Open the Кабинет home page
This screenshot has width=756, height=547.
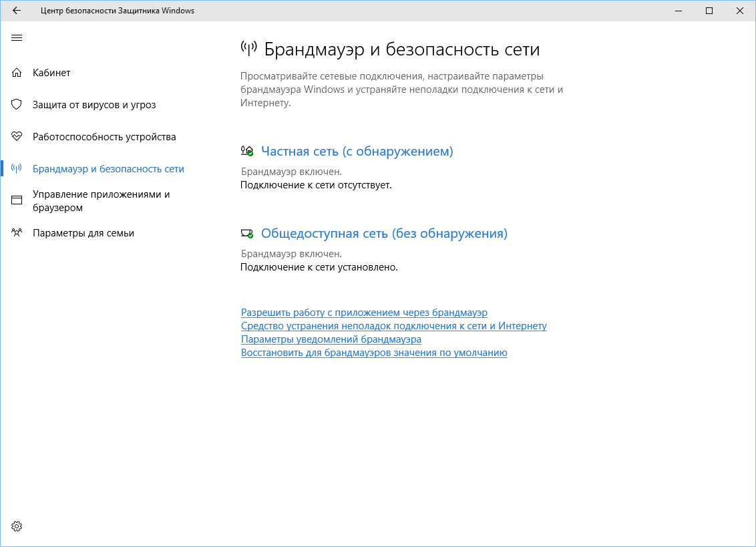(x=51, y=72)
